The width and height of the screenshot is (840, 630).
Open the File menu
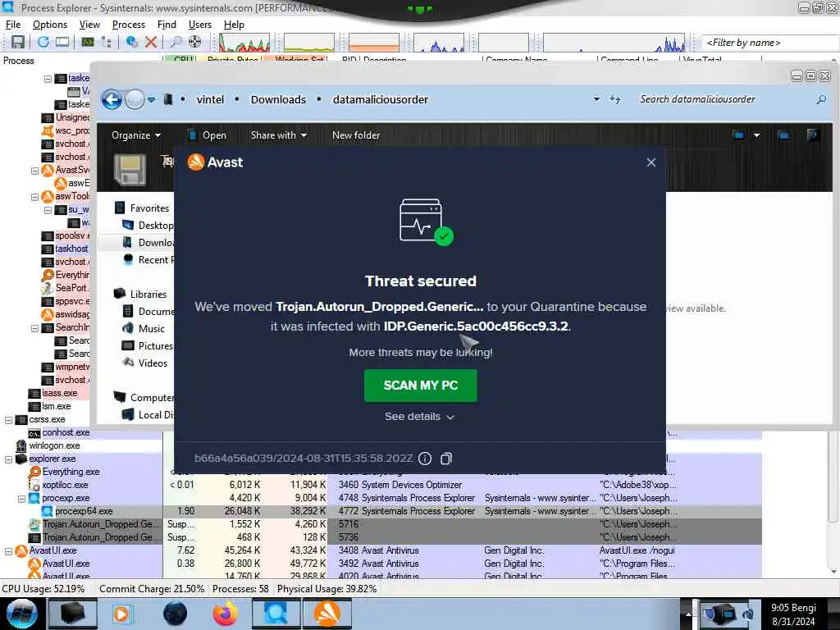(x=13, y=25)
